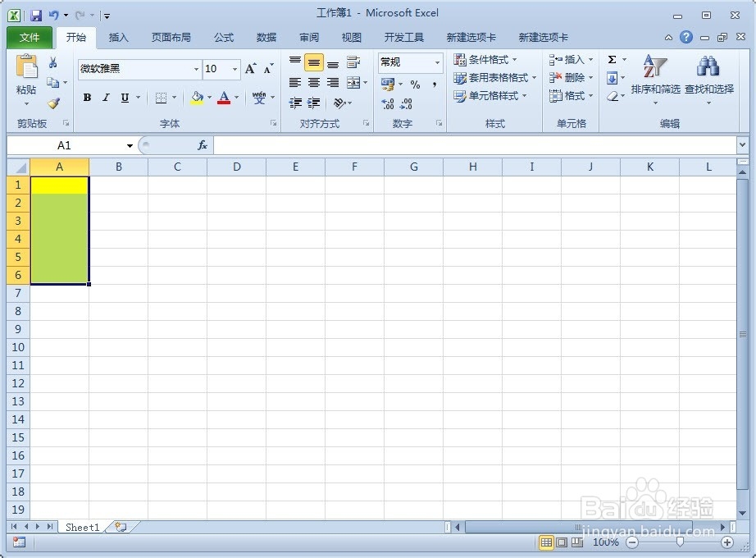Click 插入 insert cells button
Viewport: 756px width, 558px height.
pyautogui.click(x=567, y=60)
